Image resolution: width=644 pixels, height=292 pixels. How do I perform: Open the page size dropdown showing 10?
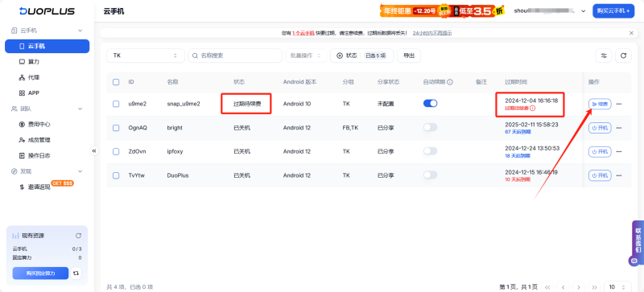[x=617, y=286]
